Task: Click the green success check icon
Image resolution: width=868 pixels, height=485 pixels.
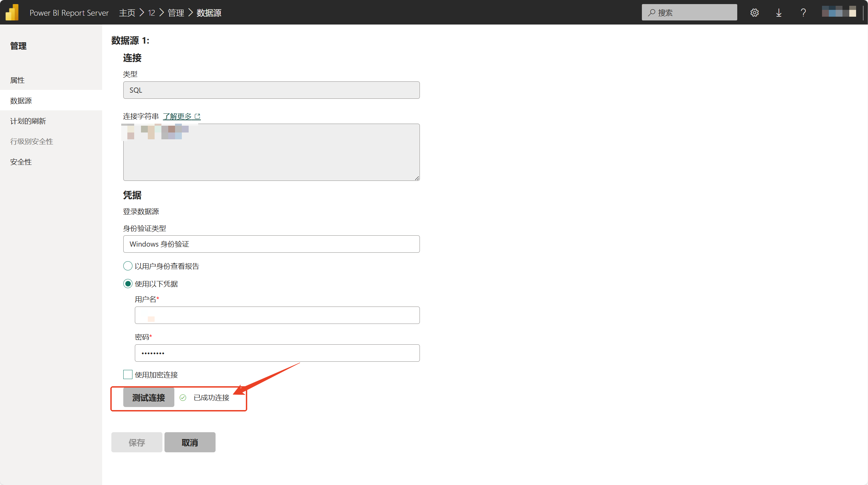Action: (x=183, y=397)
